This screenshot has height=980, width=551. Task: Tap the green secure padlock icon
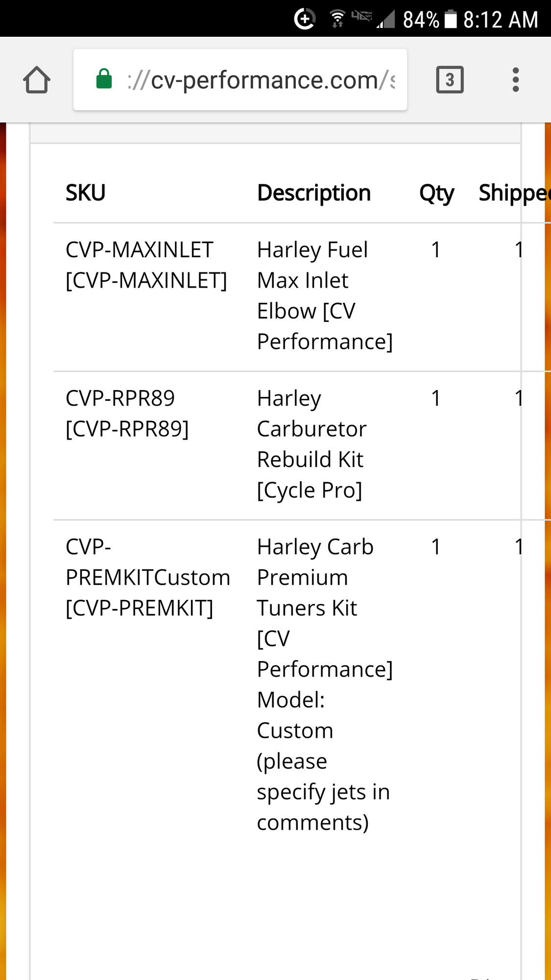point(104,79)
